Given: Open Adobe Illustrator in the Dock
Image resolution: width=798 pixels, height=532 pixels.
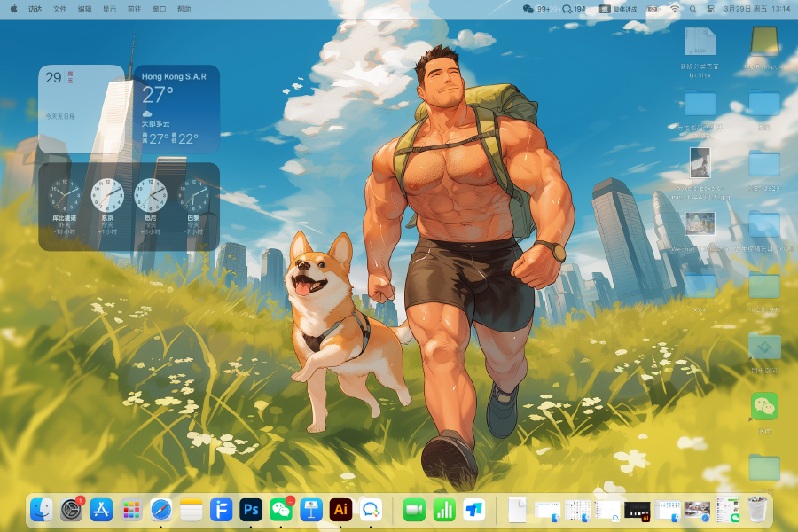Looking at the screenshot, I should [x=340, y=510].
